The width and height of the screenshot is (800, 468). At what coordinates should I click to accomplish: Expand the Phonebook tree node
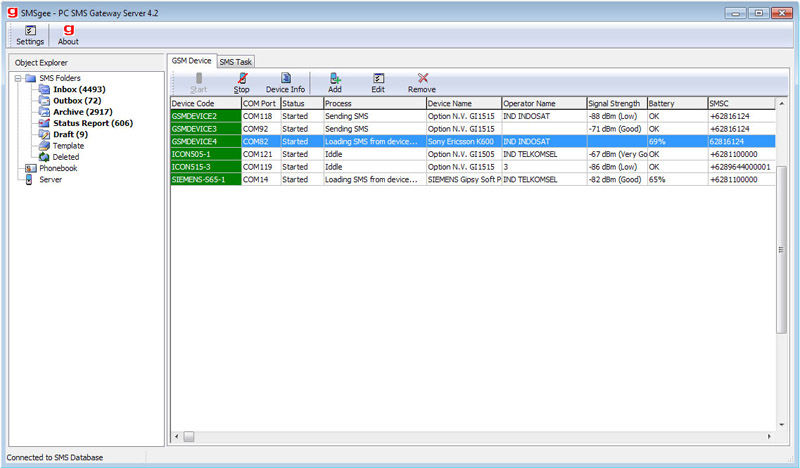coord(18,168)
